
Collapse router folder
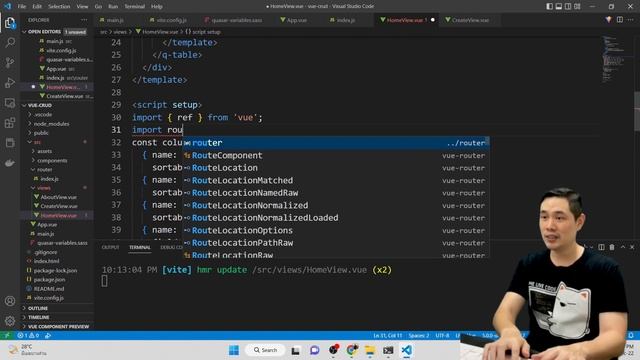point(44,169)
